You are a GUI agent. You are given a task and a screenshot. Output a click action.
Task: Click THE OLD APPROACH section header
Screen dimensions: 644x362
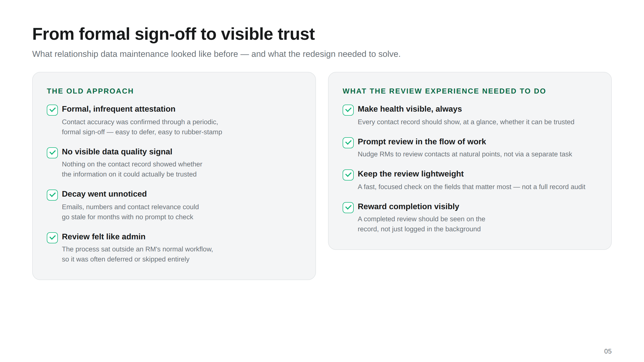pos(90,91)
